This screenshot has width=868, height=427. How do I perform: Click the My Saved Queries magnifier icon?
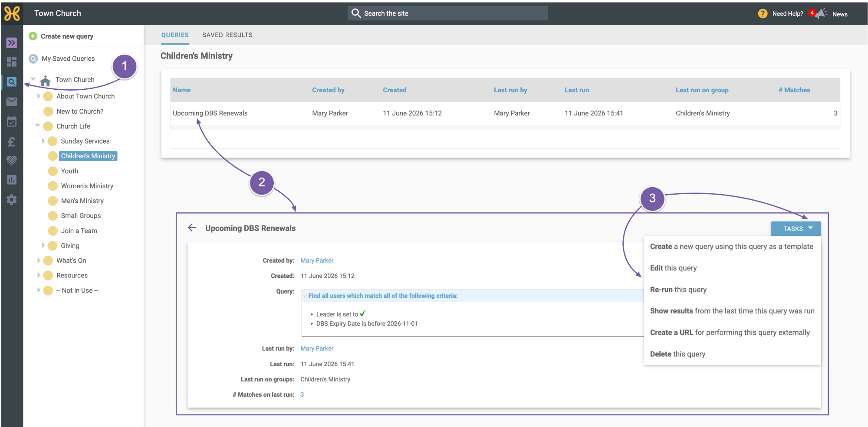tap(33, 59)
